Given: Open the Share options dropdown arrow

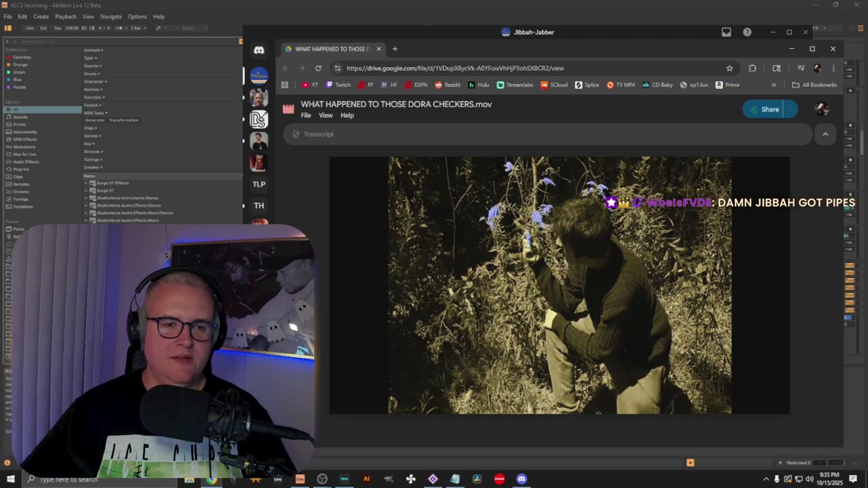Looking at the screenshot, I should coord(791,109).
